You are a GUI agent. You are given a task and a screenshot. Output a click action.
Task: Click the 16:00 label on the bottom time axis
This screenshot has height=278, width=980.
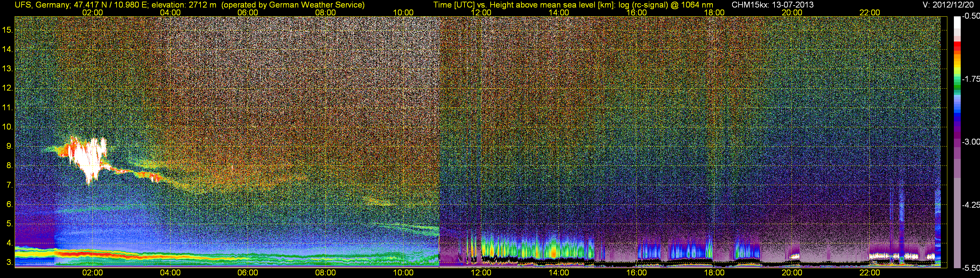(x=636, y=273)
